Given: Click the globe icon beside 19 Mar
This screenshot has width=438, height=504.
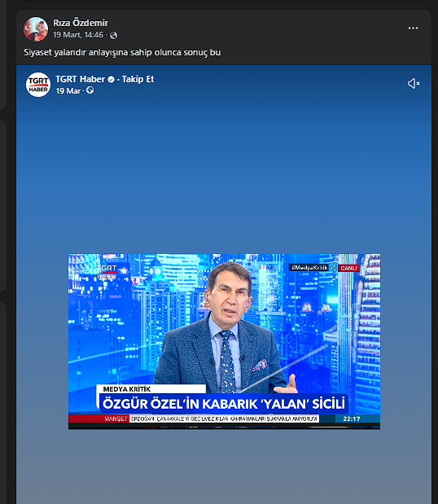Looking at the screenshot, I should (90, 90).
